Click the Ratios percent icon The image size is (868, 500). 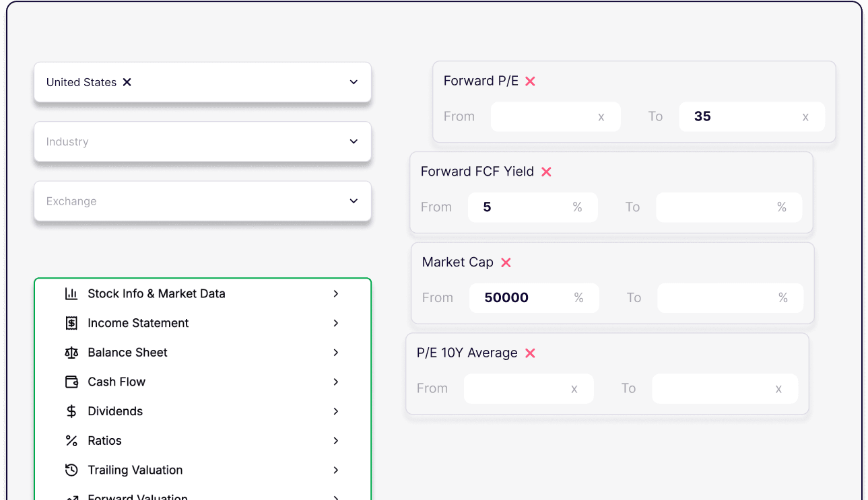coord(71,441)
